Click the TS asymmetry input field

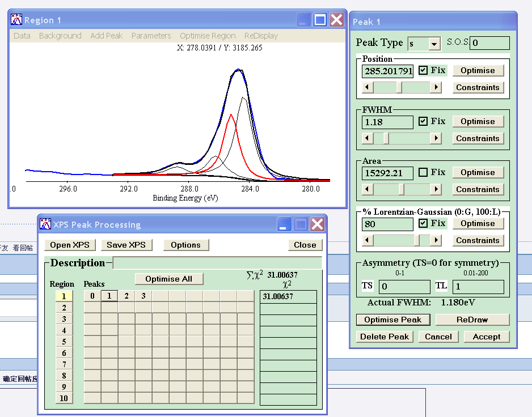click(404, 287)
